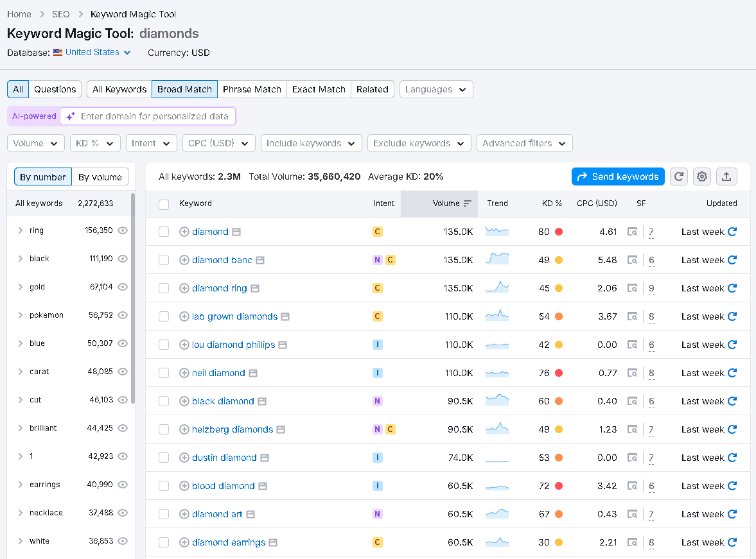Screen dimensions: 756x559
Task: Click the orange KD indicator for 'black diamond'
Action: [559, 401]
